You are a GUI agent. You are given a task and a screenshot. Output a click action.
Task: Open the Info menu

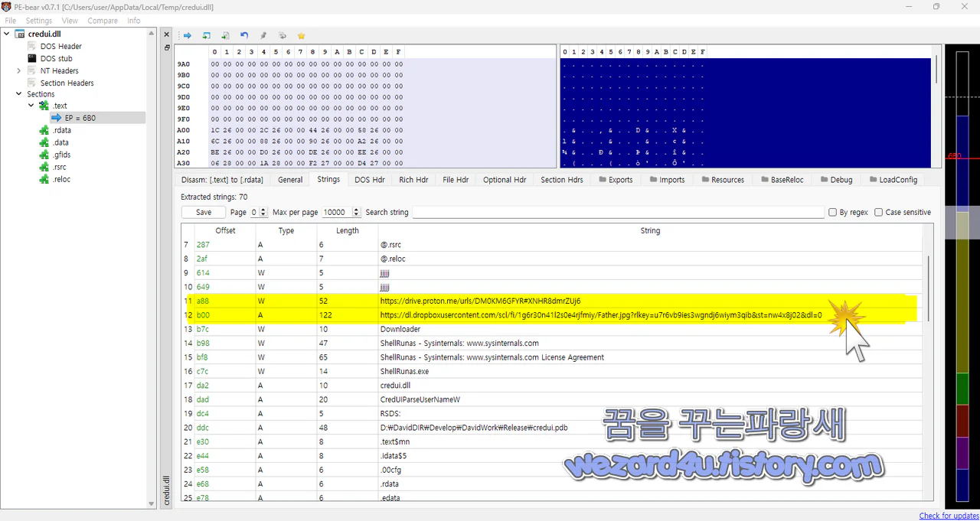[x=134, y=21]
